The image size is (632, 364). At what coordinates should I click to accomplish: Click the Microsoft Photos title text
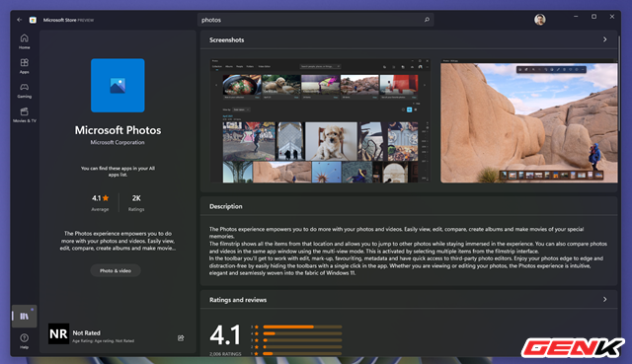point(118,130)
